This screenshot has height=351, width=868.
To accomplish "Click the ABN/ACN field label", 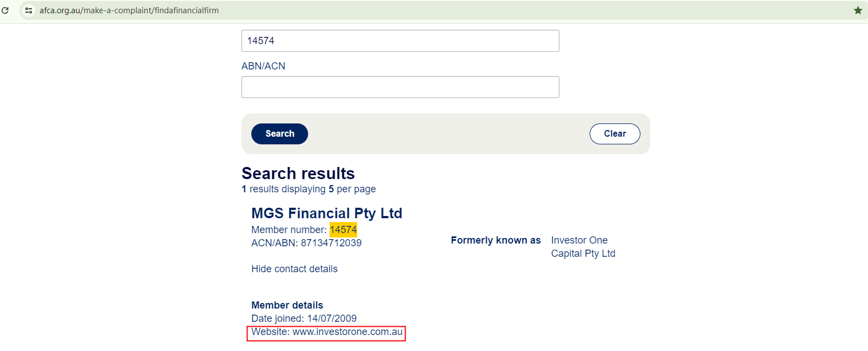I will pos(263,66).
